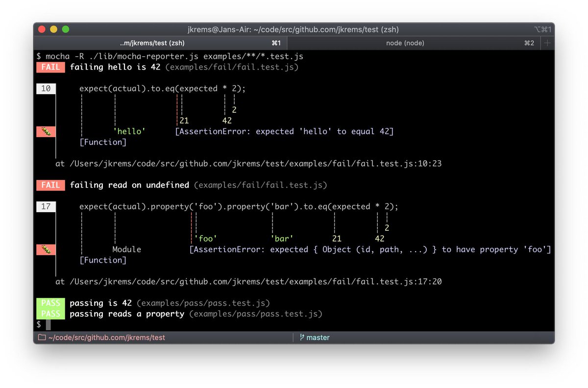The image size is (588, 388).
Task: Click the green zoom window button
Action: pos(65,29)
